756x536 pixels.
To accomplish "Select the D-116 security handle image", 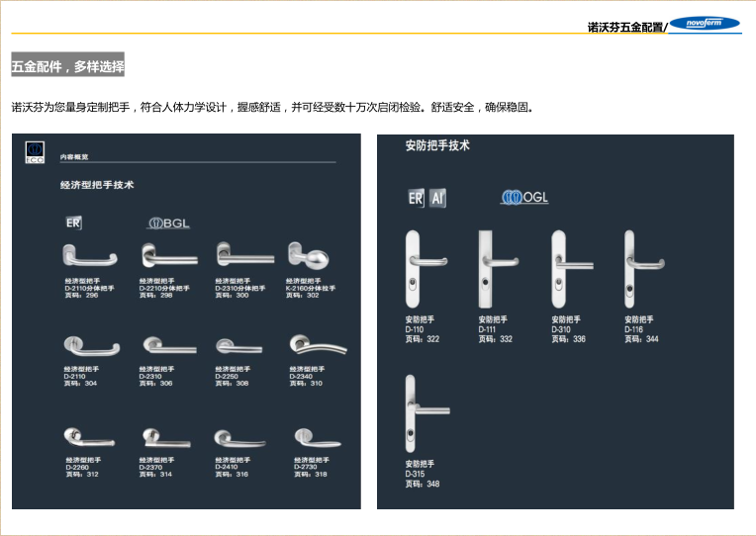I will pos(644,269).
